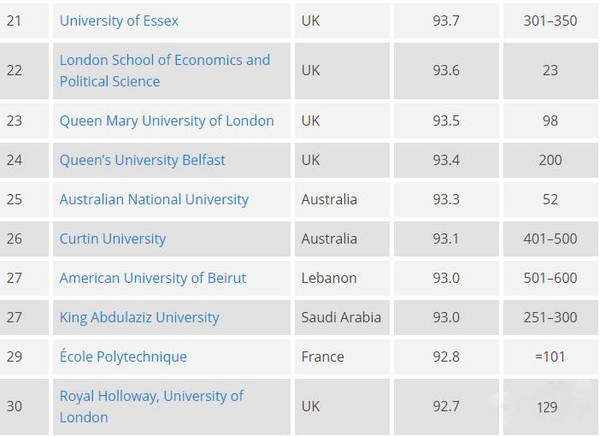
Task: Open Royal Holloway, University of London link
Action: (x=152, y=407)
